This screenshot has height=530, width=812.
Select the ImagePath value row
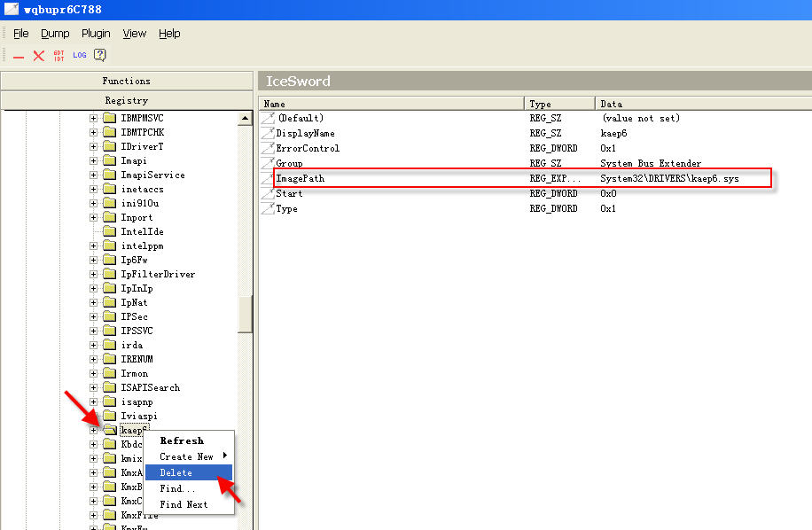coord(522,178)
